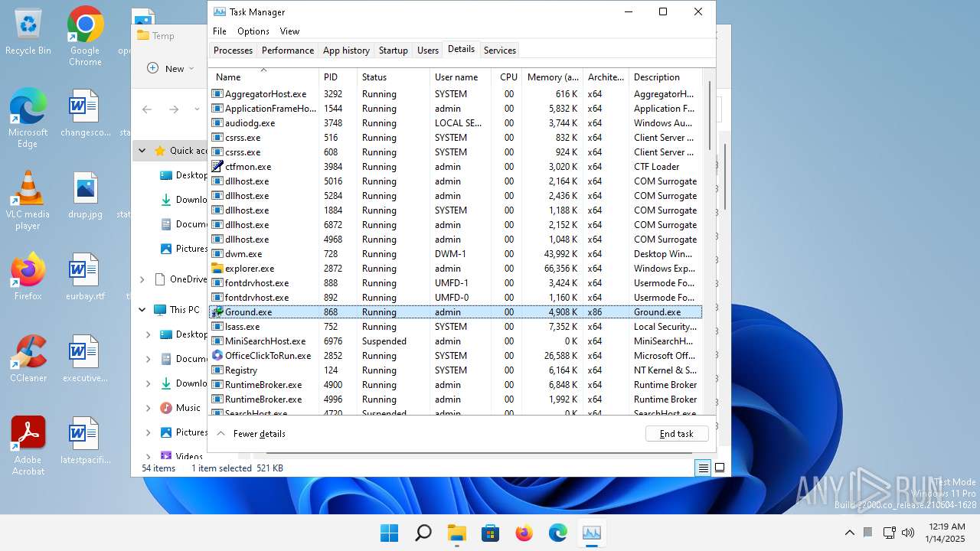Click the Ground.exe process icon
The height and width of the screenshot is (551, 980).
pos(217,312)
